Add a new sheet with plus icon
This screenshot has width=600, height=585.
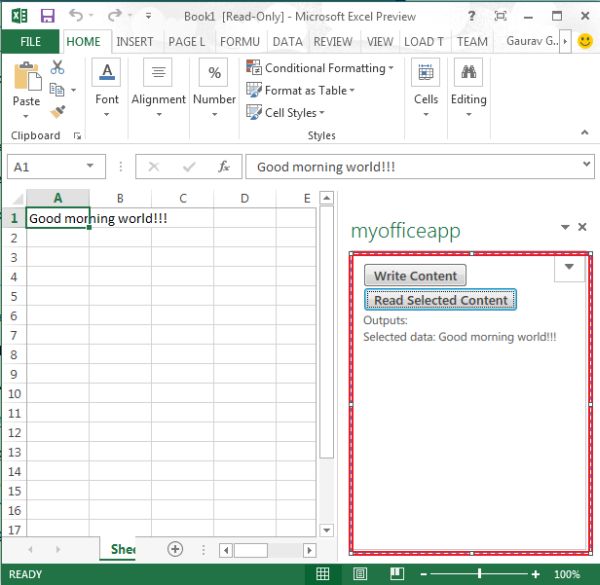tap(175, 549)
